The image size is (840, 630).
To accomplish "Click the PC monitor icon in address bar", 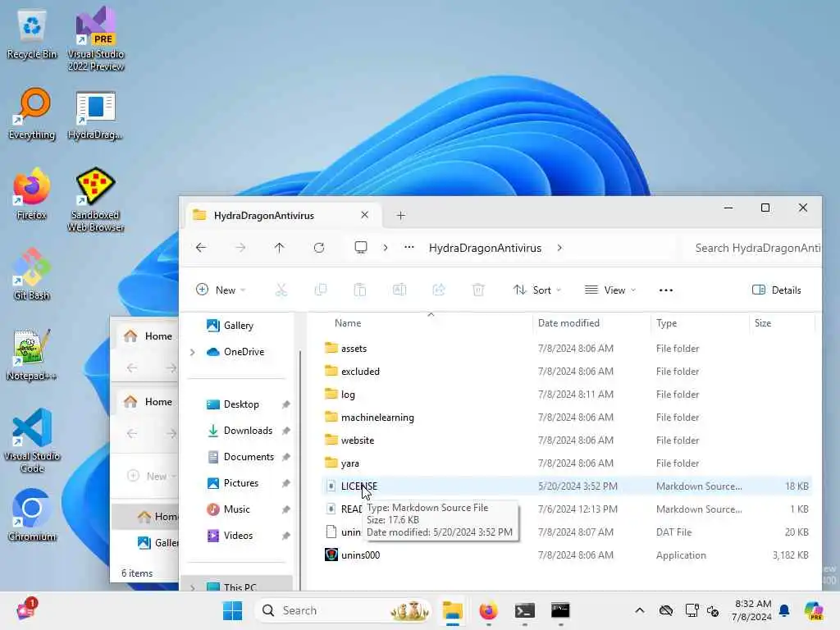I will pyautogui.click(x=361, y=248).
